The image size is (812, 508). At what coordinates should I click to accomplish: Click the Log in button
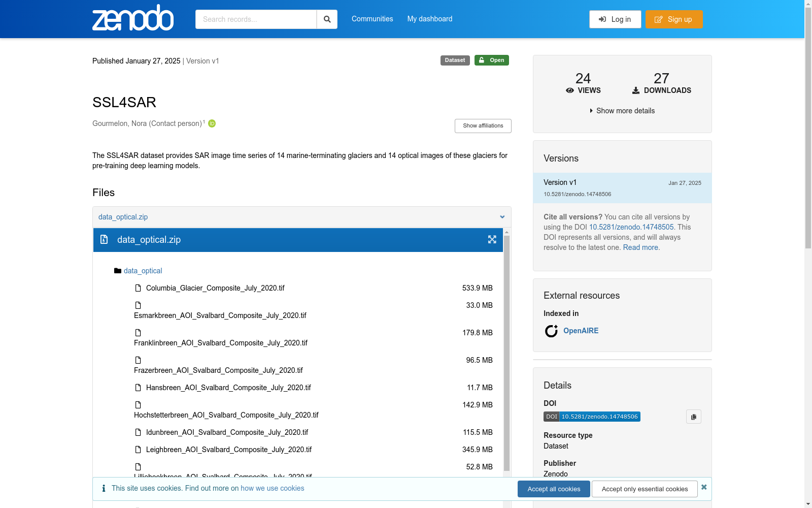pos(615,19)
